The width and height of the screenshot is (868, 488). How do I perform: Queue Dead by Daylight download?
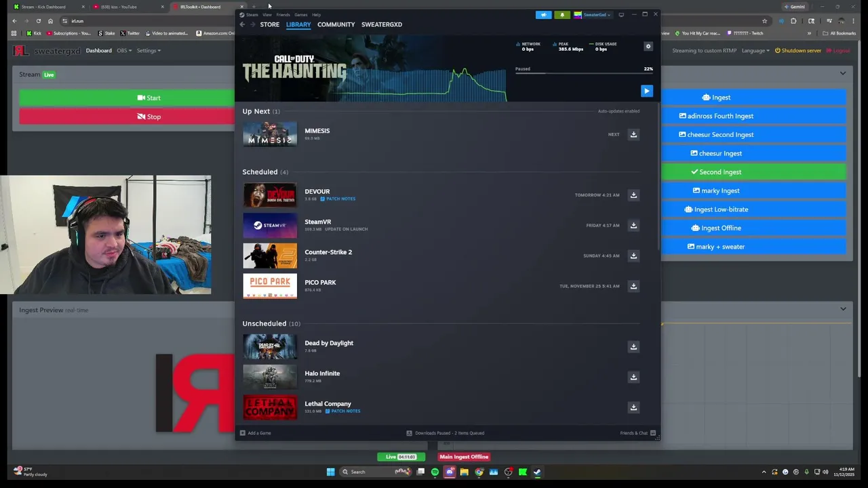633,346
